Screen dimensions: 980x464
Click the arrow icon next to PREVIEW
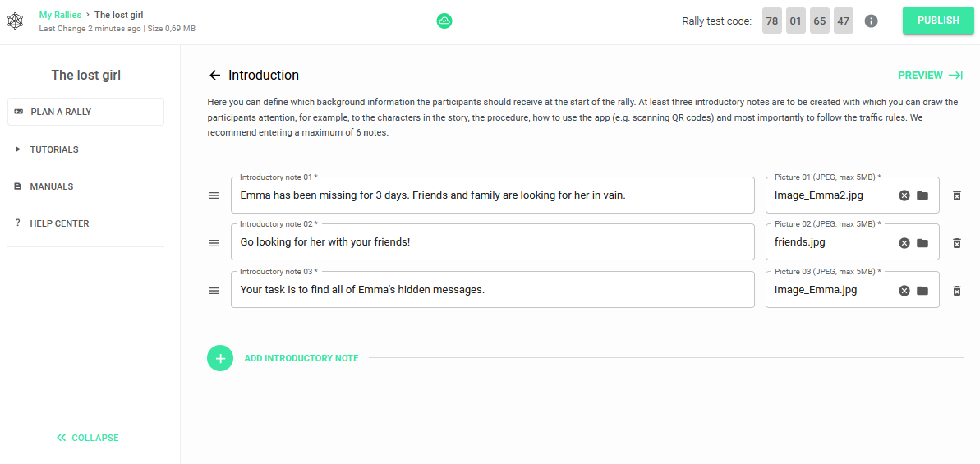955,76
